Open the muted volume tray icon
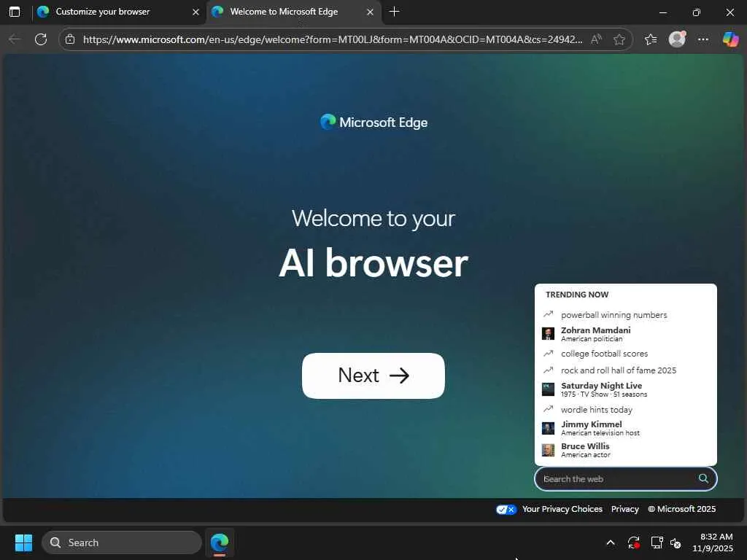The height and width of the screenshot is (560, 747). click(x=676, y=542)
